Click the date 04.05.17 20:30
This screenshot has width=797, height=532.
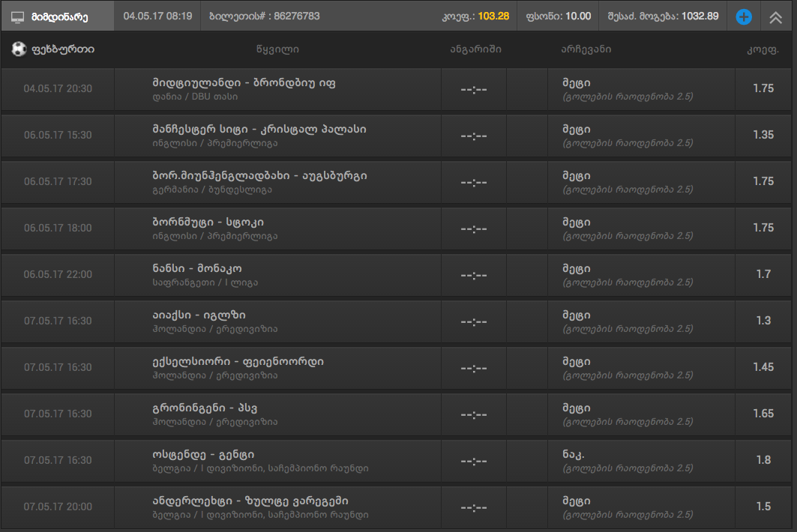tap(58, 88)
